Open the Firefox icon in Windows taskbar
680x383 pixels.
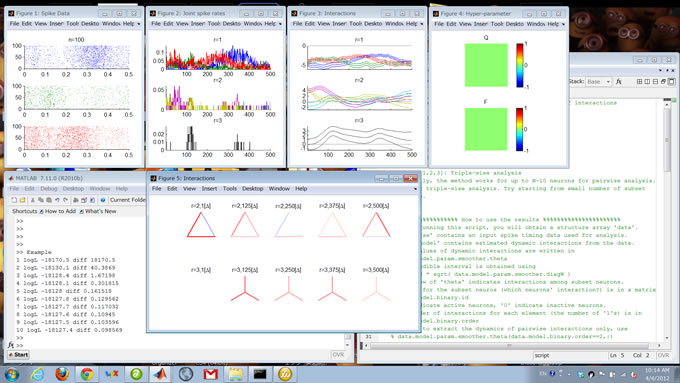[x=62, y=374]
